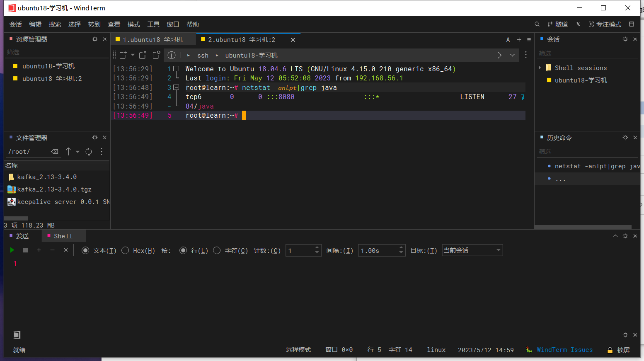
Task: Start sending with the green play icon
Action: pyautogui.click(x=12, y=250)
